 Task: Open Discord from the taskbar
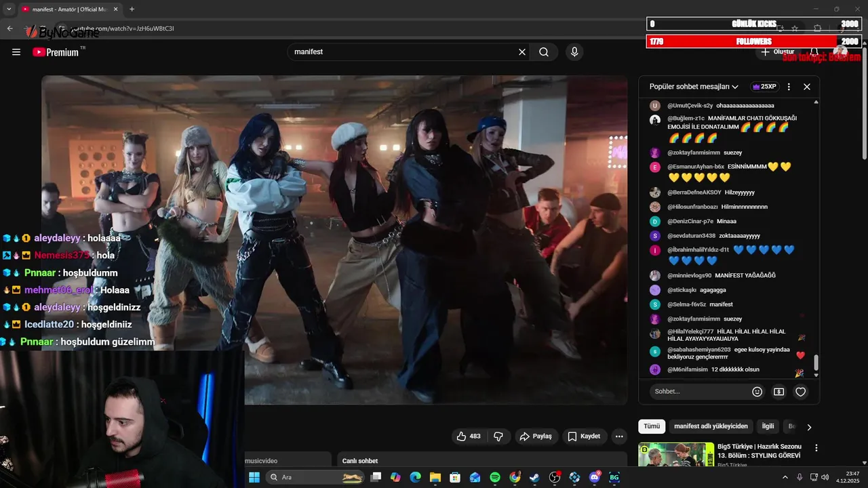click(595, 478)
